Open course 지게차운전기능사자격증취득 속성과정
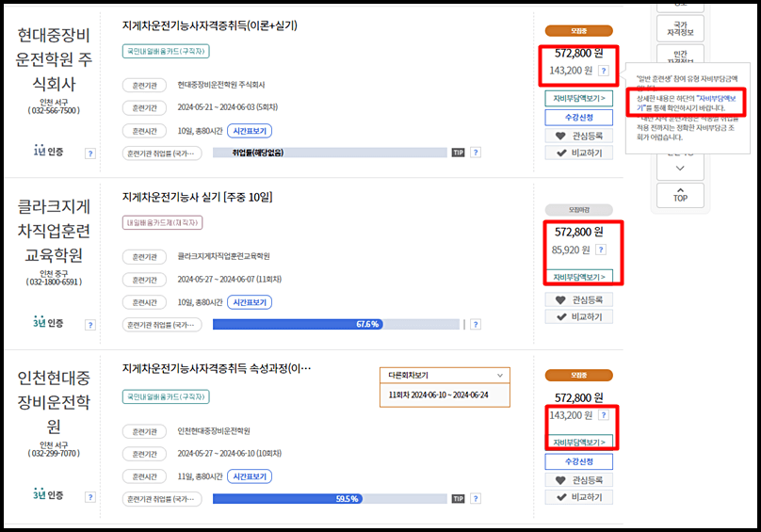The image size is (761, 532). tap(217, 369)
